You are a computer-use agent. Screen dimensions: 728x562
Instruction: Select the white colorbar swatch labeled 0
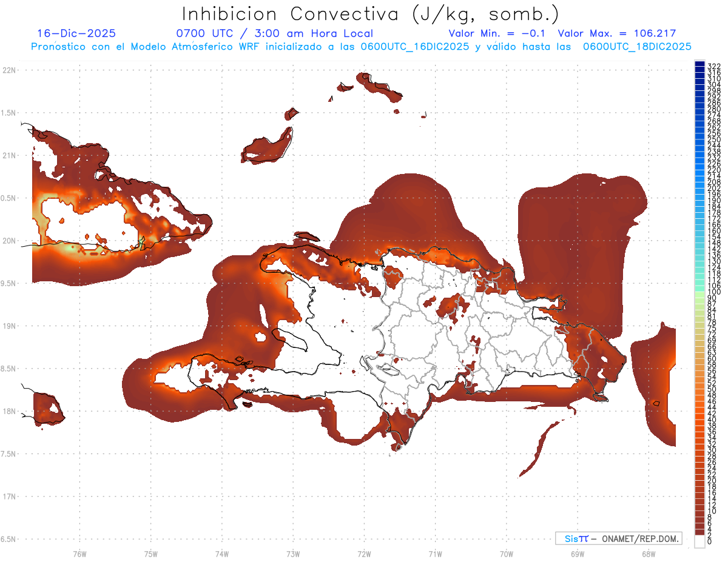(699, 541)
